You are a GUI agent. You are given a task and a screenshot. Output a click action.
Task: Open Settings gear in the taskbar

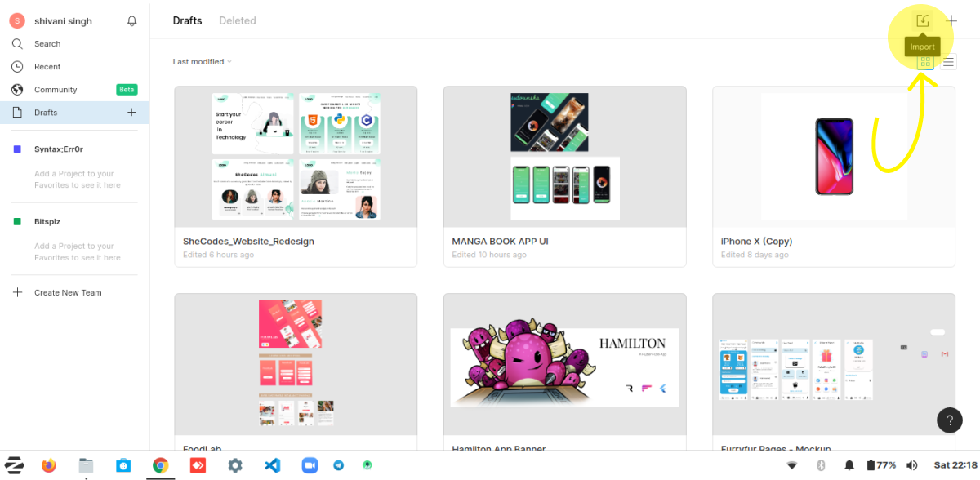pyautogui.click(x=235, y=465)
